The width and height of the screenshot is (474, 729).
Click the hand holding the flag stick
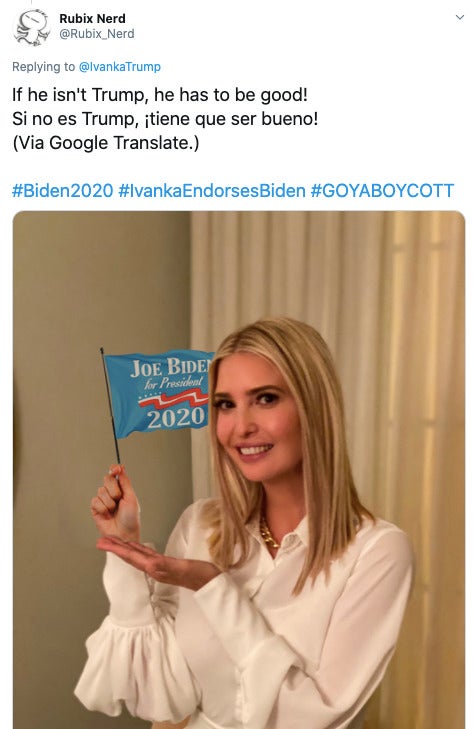pyautogui.click(x=115, y=504)
